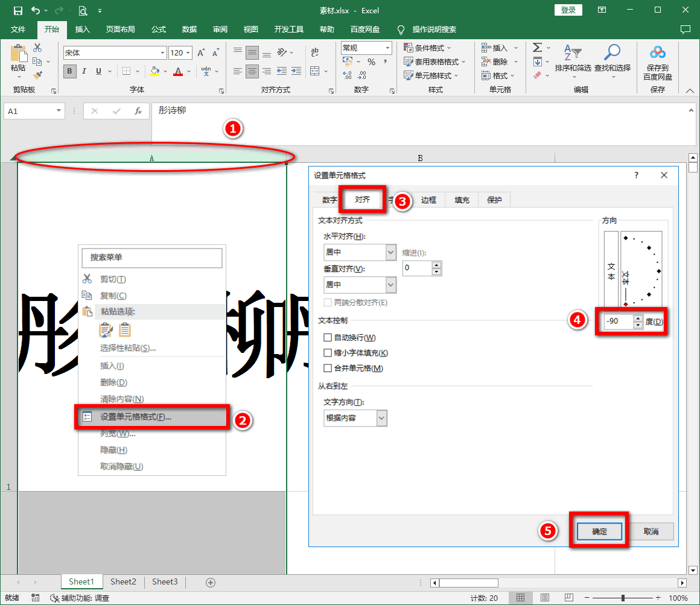
Task: Expand the font name dropdown
Action: (162, 52)
